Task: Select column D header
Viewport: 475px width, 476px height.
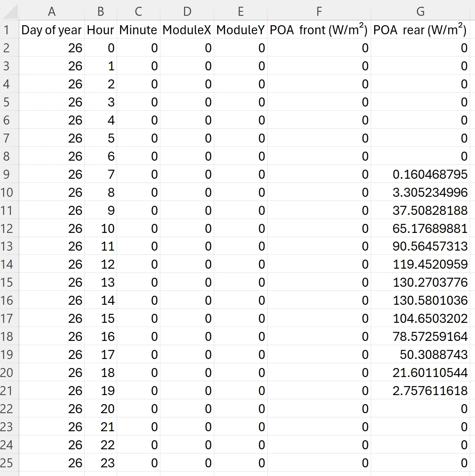Action: (x=187, y=11)
